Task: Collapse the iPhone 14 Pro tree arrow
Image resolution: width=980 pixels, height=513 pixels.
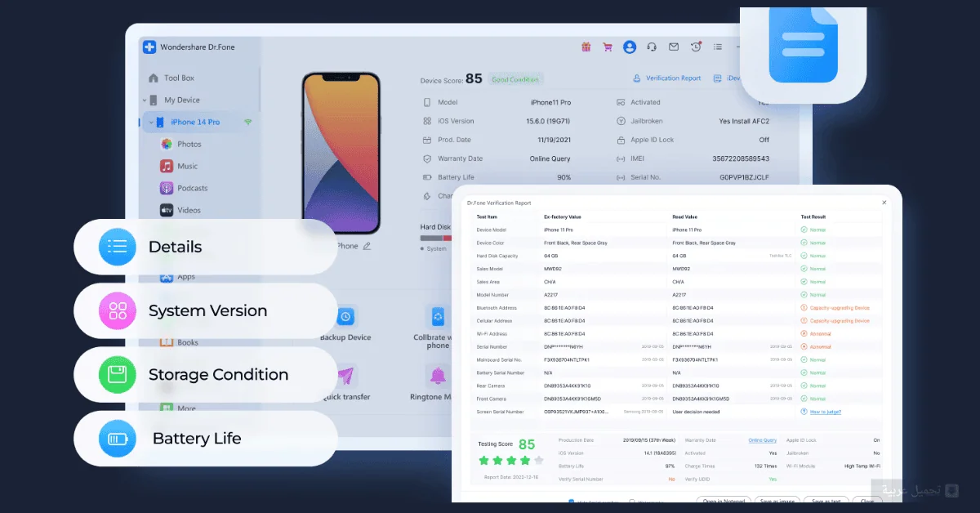Action: (152, 122)
